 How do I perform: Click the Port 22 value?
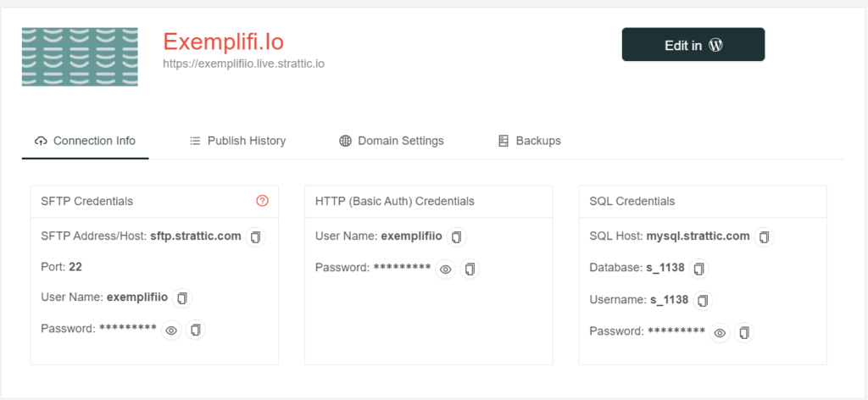coord(75,267)
